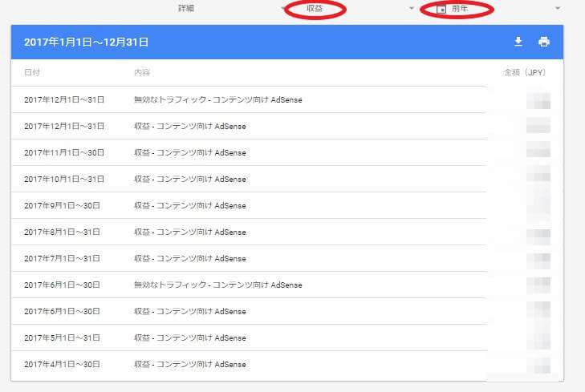Viewport: 585px width, 392px height.
Task: Click the 日付 column header
Action: [x=32, y=72]
